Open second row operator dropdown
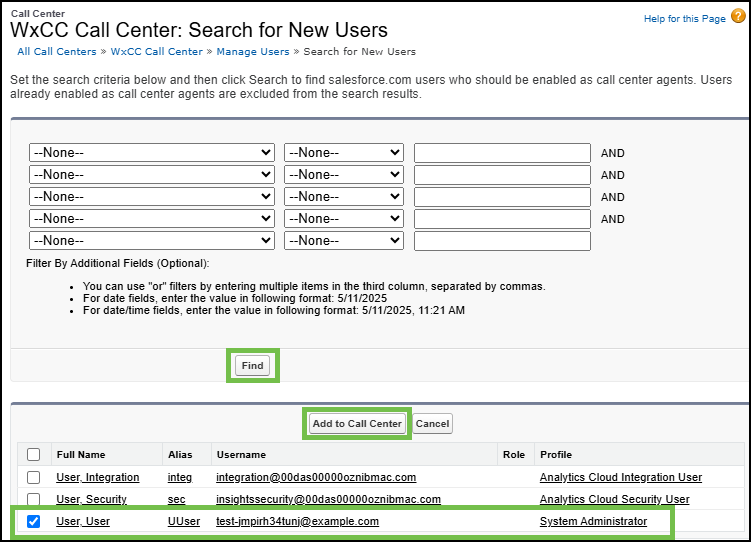This screenshot has width=751, height=542. click(344, 175)
